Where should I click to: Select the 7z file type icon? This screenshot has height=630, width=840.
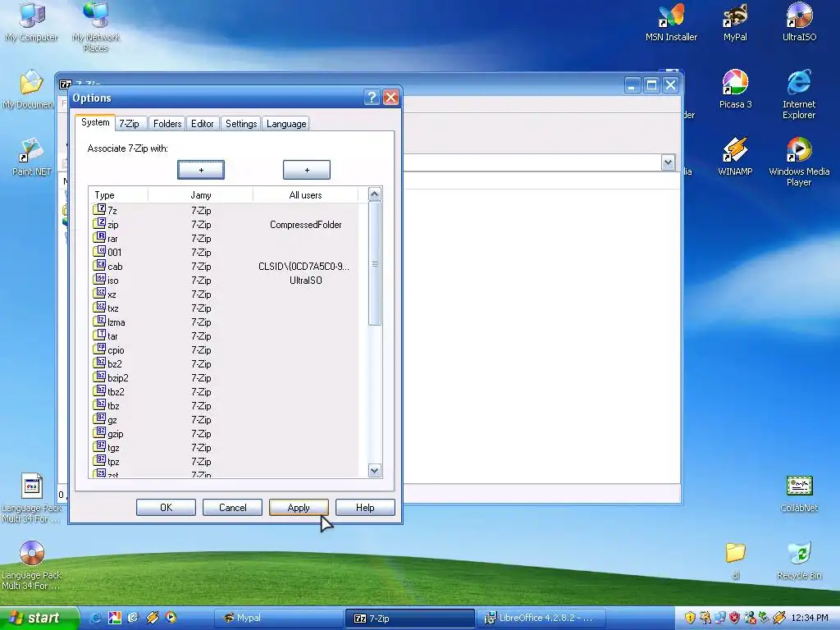coord(99,210)
